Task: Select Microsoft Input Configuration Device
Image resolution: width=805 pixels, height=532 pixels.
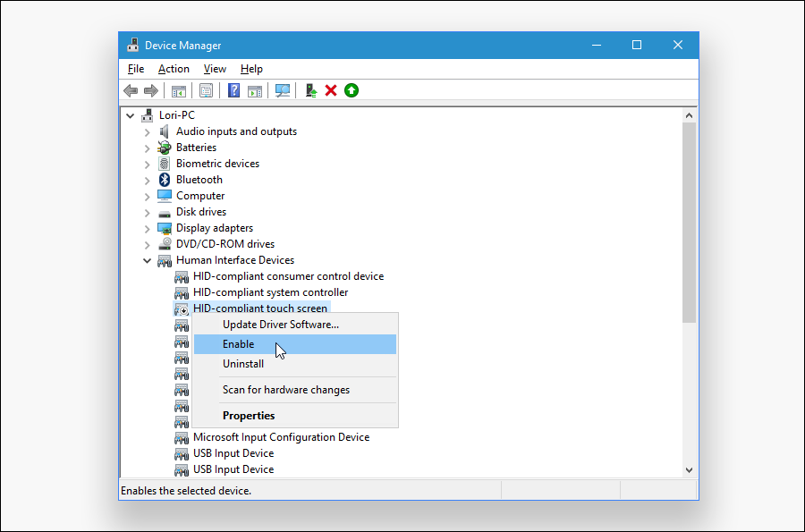Action: click(x=282, y=437)
